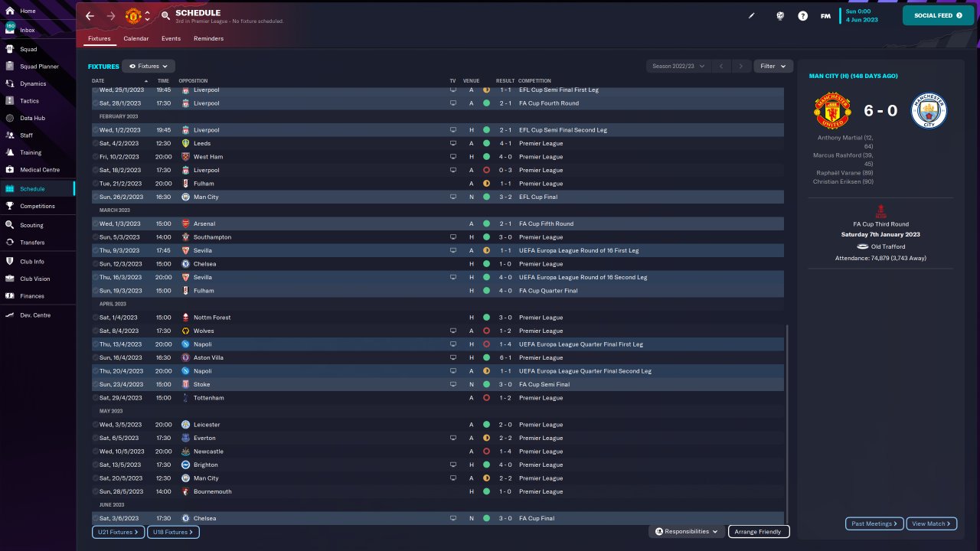Select the Leeds 4/2/2023 fixture row circle
980x551 pixels.
tap(96, 143)
